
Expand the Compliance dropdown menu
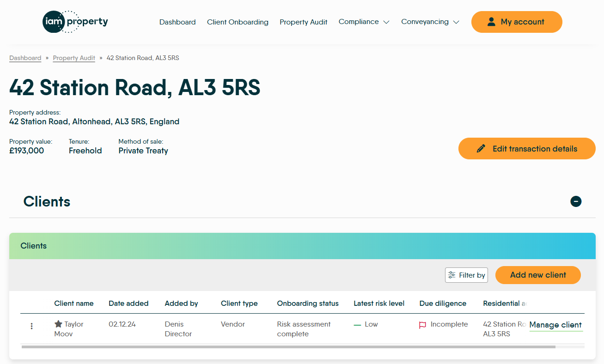(364, 22)
